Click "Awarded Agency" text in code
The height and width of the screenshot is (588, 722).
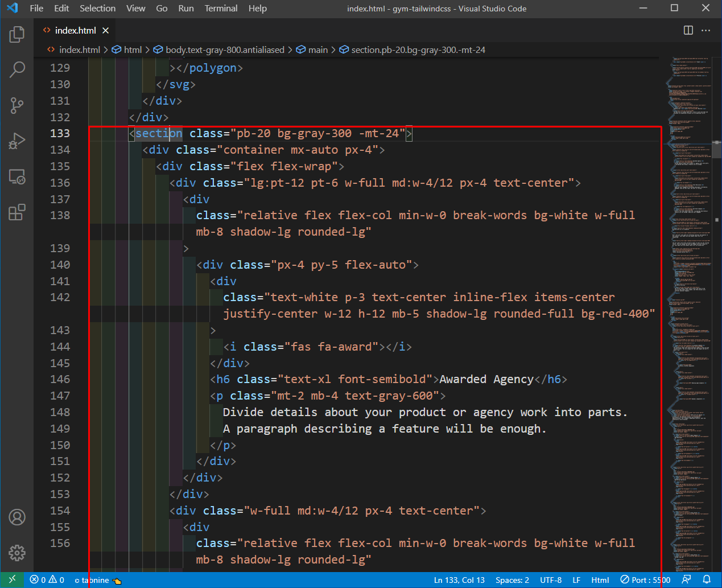tap(486, 379)
